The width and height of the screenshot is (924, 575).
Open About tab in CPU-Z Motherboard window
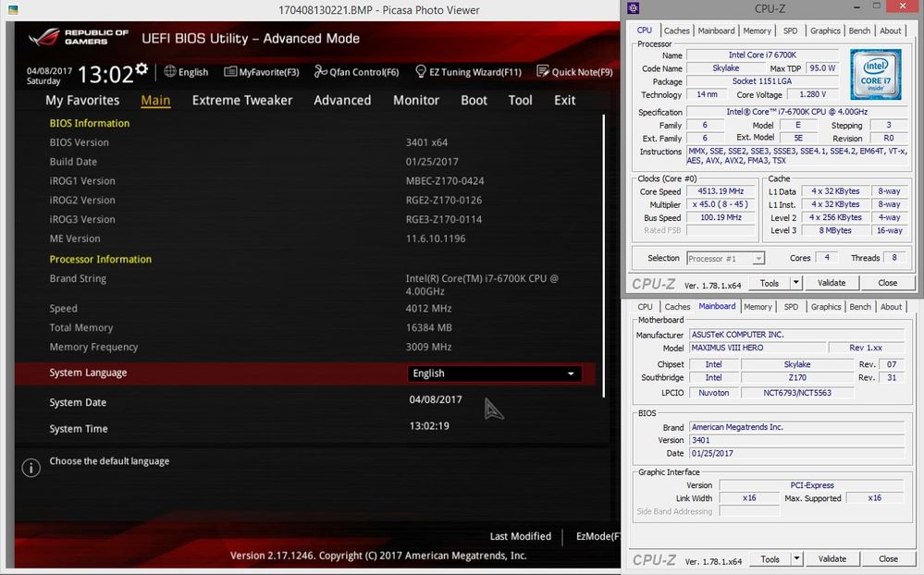[891, 307]
